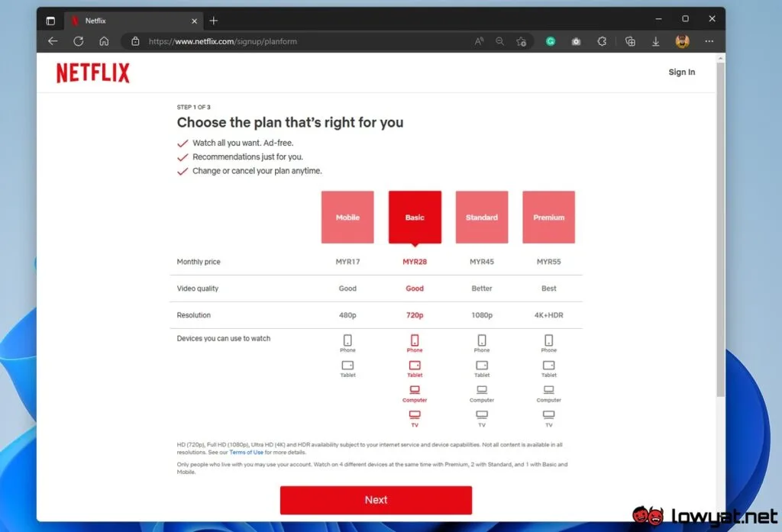
Task: Select the Basic plan tile
Action: [415, 217]
